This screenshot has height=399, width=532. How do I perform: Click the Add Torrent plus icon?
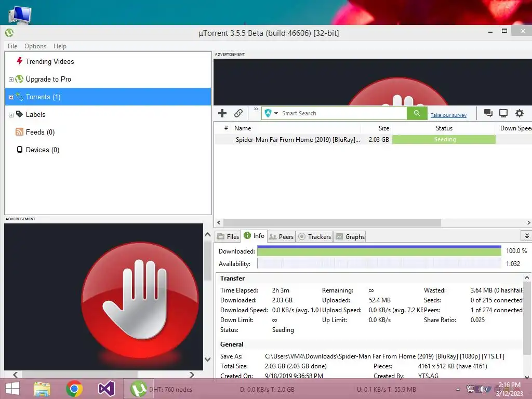click(x=222, y=113)
